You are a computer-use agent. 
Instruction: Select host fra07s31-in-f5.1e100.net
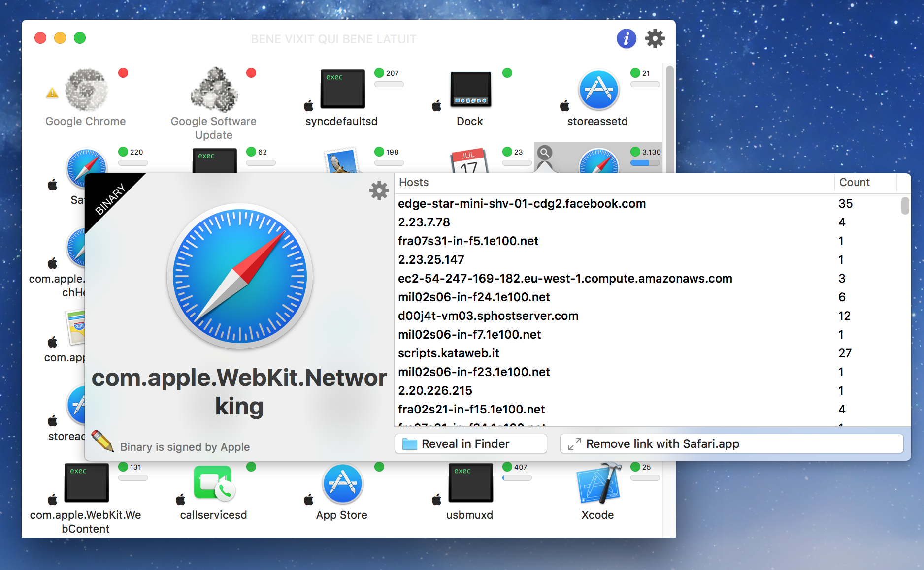[648, 241]
